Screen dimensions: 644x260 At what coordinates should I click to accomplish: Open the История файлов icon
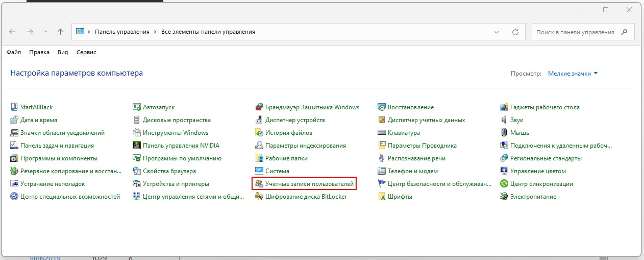point(259,133)
